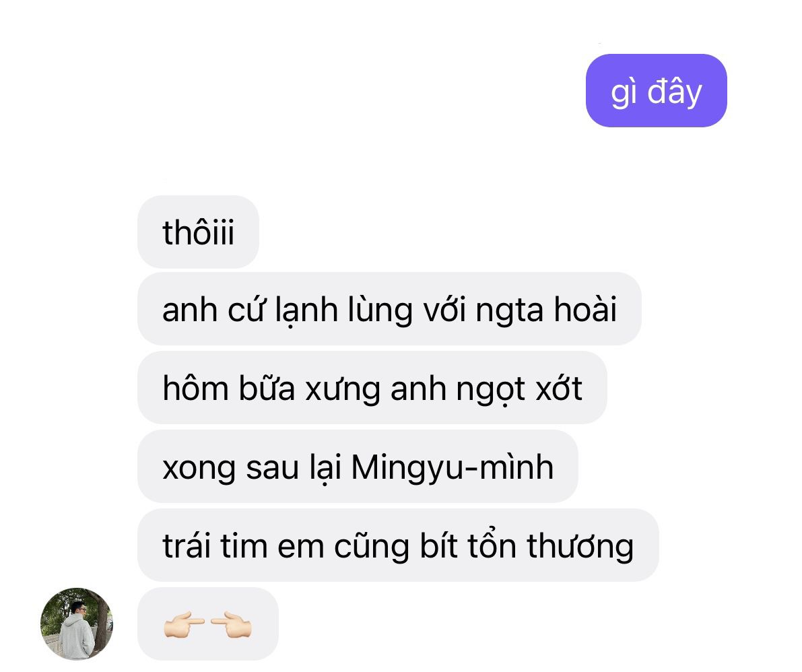The width and height of the screenshot is (802, 672).
Task: Click the word "lùng"
Action: coord(380,310)
